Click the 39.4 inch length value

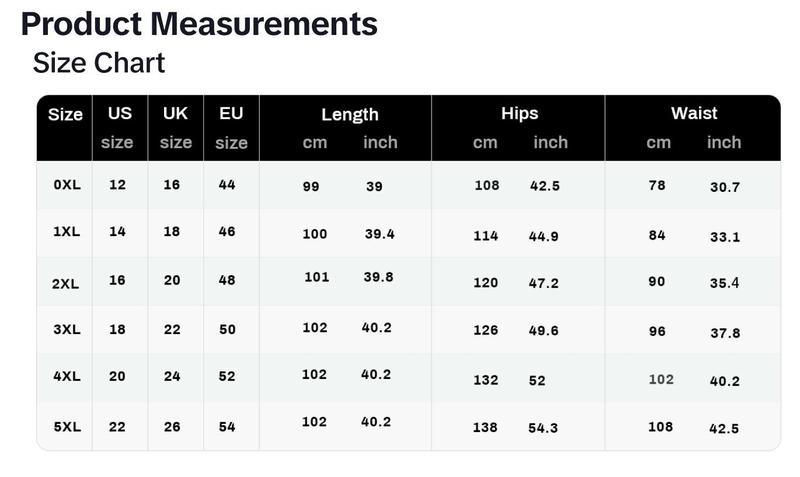(380, 234)
